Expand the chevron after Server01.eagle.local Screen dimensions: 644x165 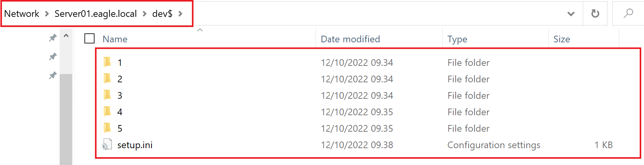(144, 14)
